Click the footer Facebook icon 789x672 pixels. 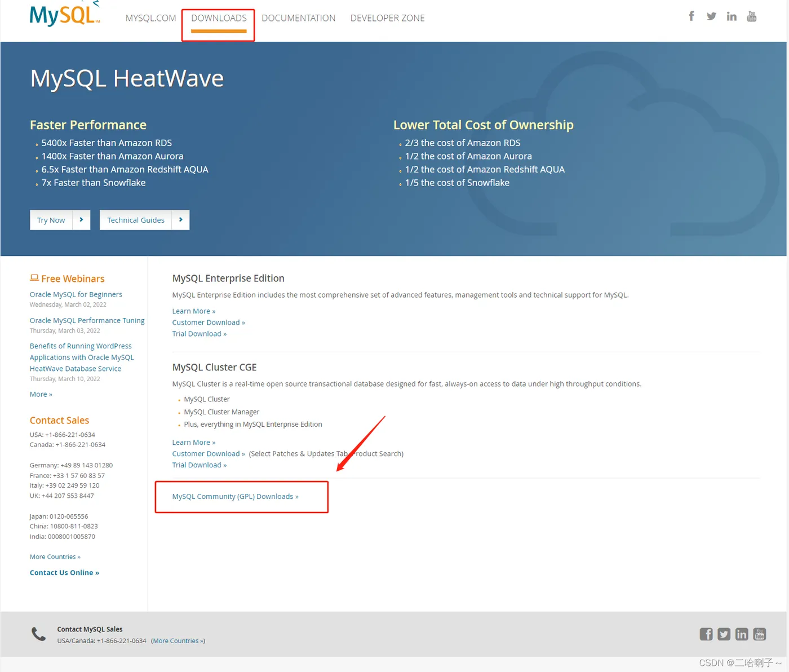706,634
